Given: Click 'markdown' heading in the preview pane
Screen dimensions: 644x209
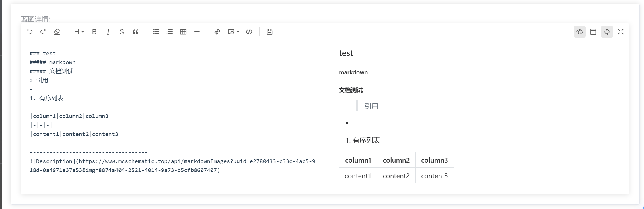Looking at the screenshot, I should click(x=353, y=72).
